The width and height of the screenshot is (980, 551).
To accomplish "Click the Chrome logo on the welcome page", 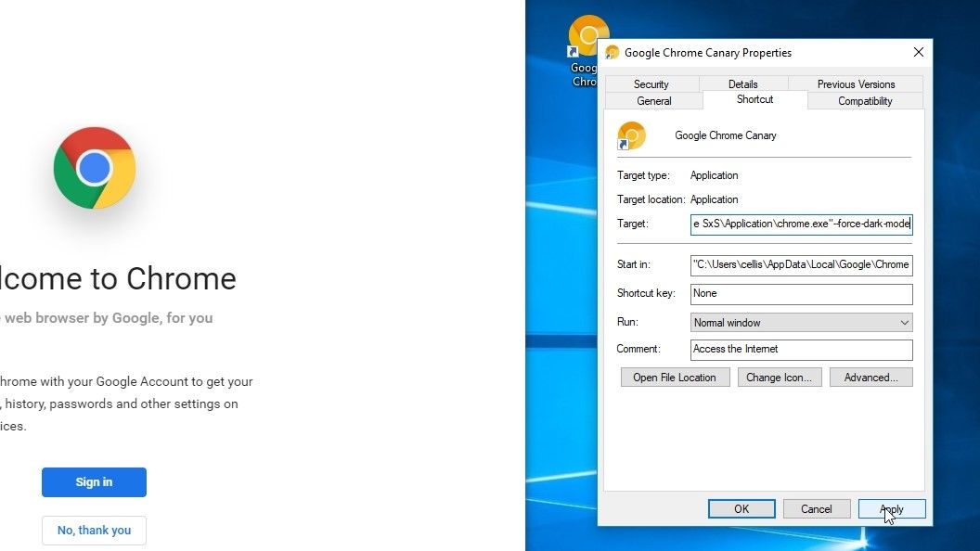I will [94, 168].
